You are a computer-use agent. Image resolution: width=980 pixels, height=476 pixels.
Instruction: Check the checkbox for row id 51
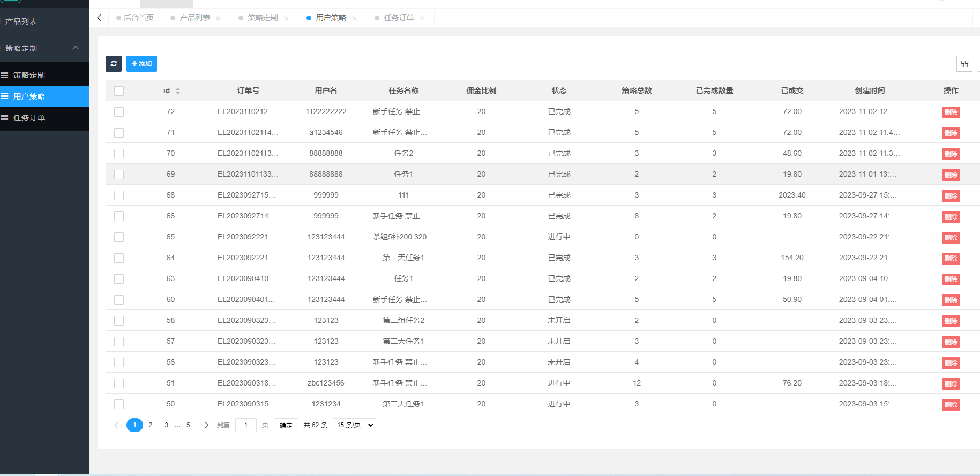click(x=119, y=383)
